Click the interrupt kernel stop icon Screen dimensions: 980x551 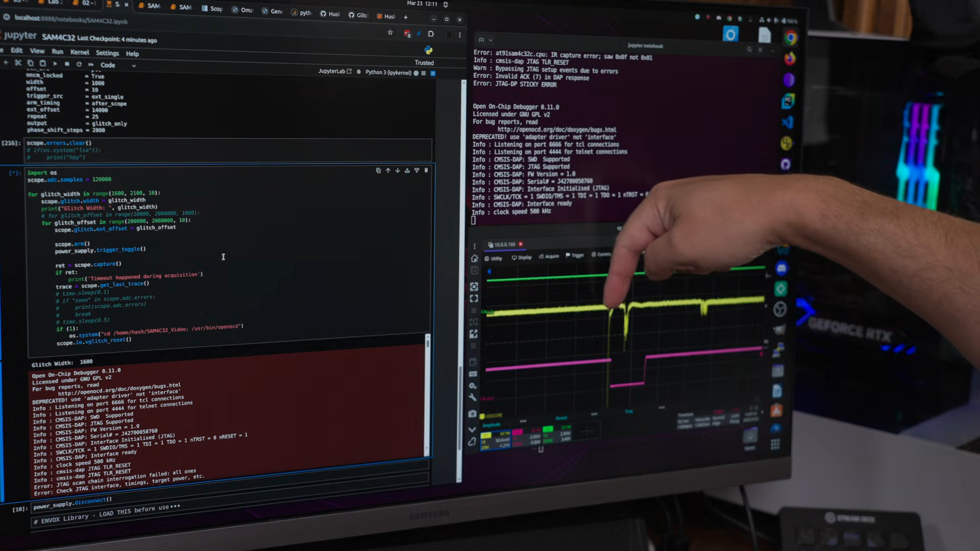coord(67,64)
